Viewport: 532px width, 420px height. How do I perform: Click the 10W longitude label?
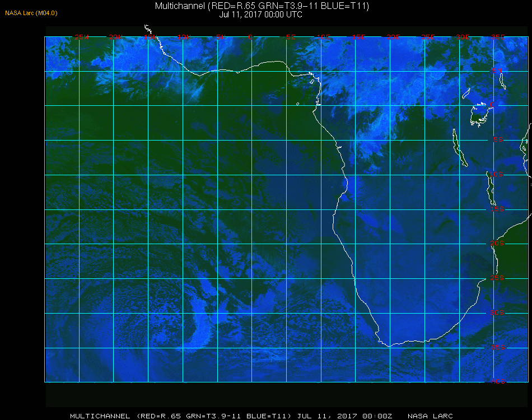pos(184,37)
